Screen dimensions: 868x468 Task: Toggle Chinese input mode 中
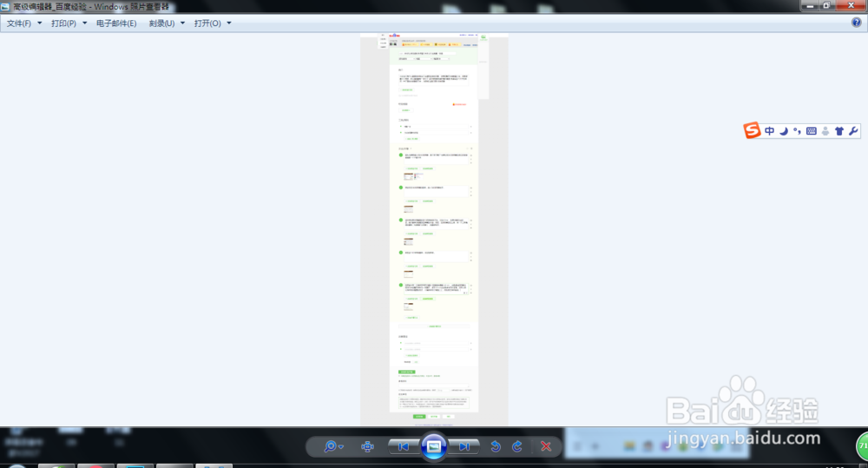tap(769, 131)
